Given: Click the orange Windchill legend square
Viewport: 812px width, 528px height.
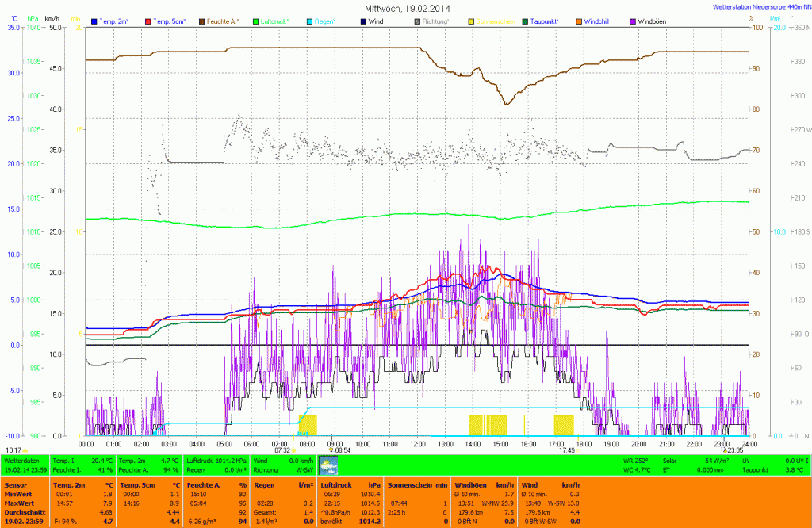Looking at the screenshot, I should (580, 20).
